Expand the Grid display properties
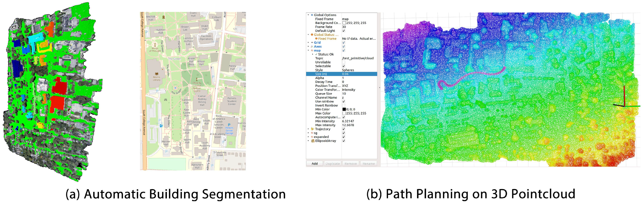The image size is (644, 203). [x=308, y=42]
